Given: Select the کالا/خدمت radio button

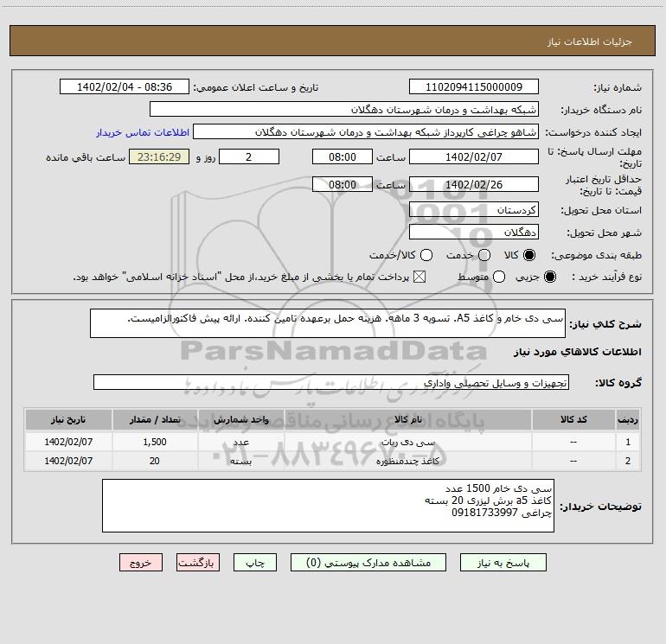Looking at the screenshot, I should (x=426, y=255).
